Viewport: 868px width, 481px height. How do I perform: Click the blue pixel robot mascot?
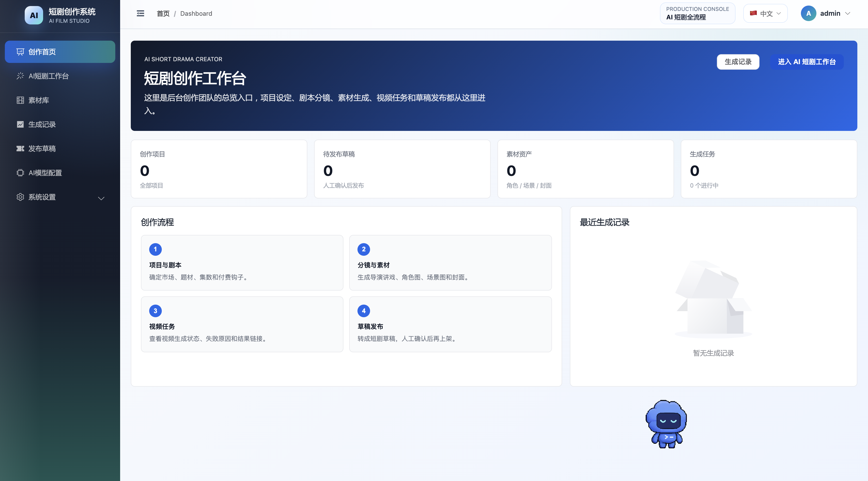click(666, 424)
